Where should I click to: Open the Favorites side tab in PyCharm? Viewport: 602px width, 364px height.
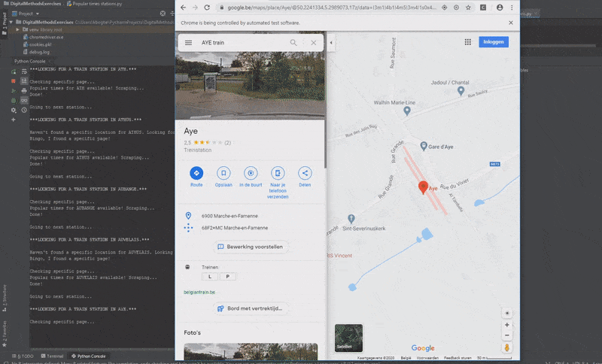click(x=5, y=333)
